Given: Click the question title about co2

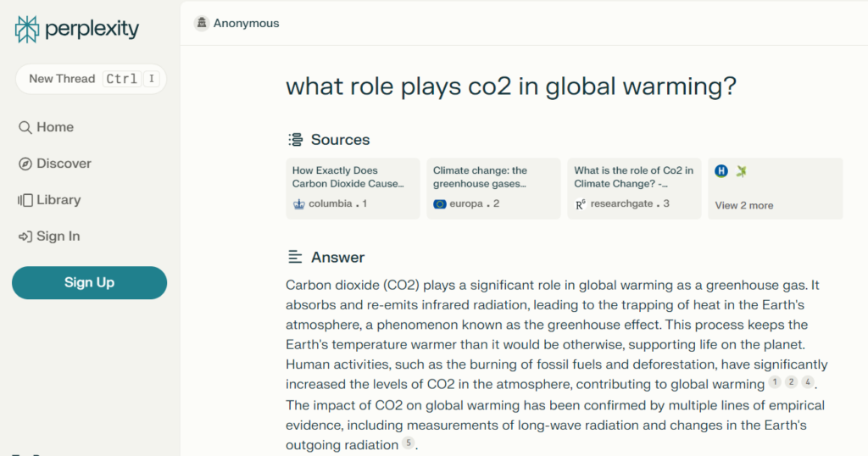Looking at the screenshot, I should [511, 86].
